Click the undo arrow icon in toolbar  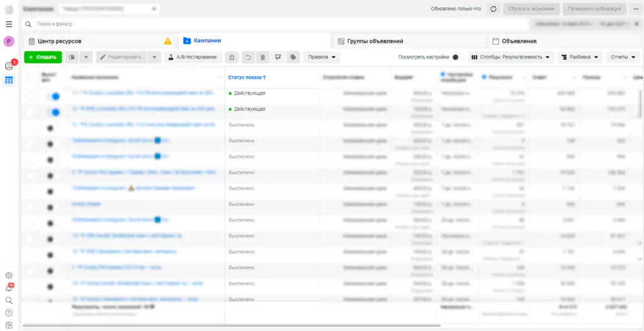click(248, 57)
